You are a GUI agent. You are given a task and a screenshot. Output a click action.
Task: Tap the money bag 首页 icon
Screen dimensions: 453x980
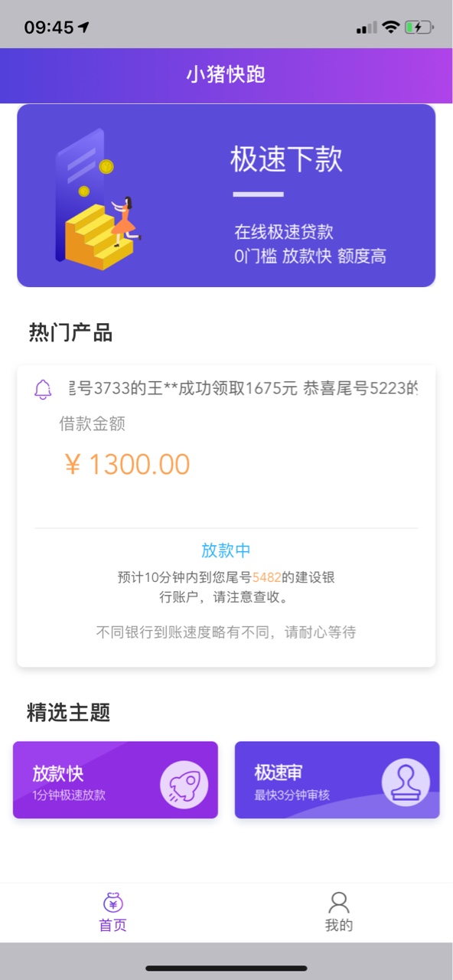tap(113, 902)
